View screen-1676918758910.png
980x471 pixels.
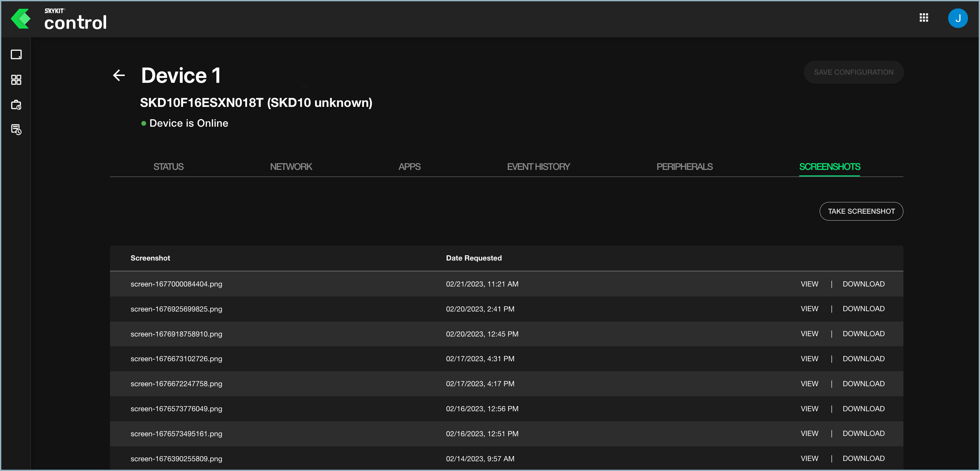click(x=809, y=334)
